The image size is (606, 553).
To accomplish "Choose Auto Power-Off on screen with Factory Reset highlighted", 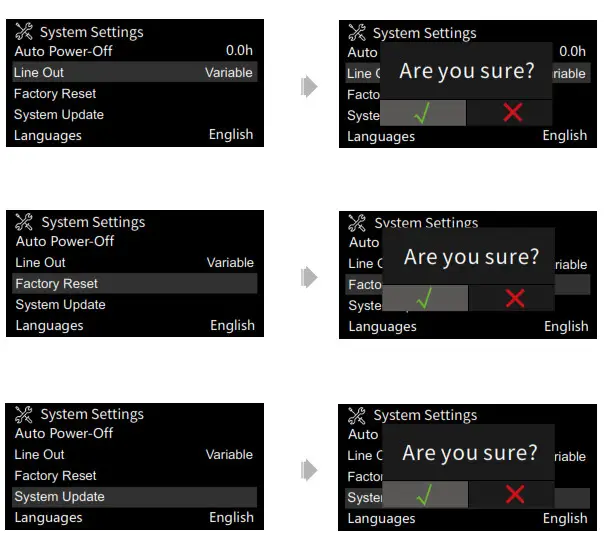I will pos(65,241).
